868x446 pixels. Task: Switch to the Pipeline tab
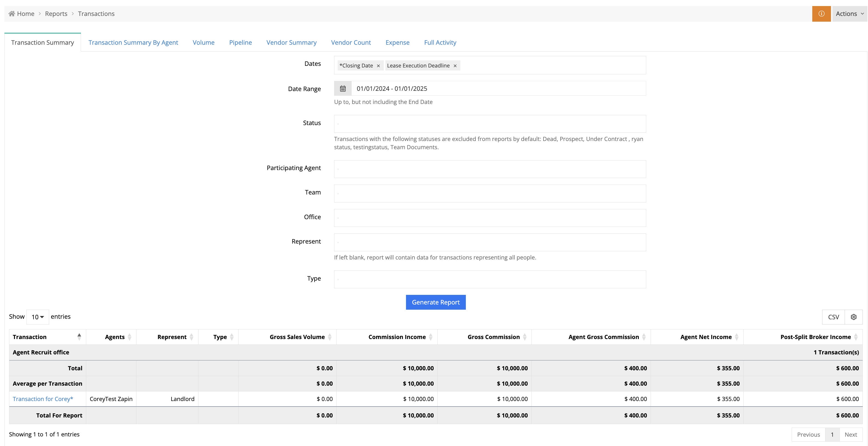[x=240, y=43]
